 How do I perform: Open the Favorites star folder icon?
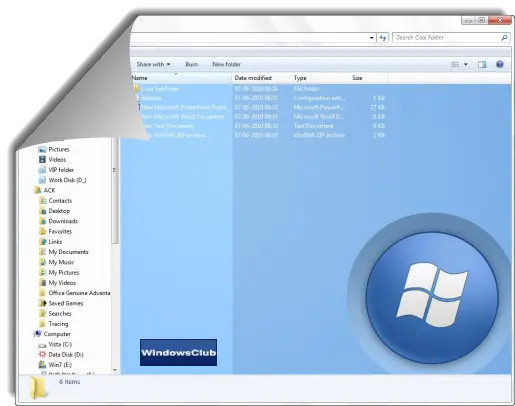(x=43, y=231)
